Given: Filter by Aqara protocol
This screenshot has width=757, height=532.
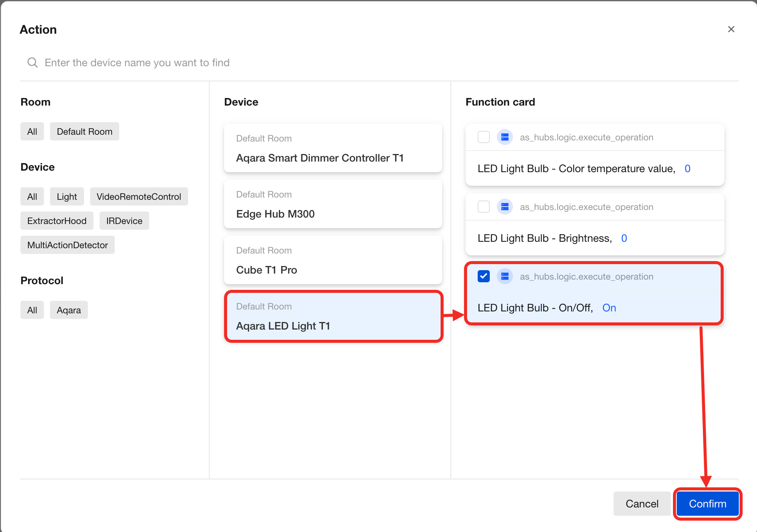Looking at the screenshot, I should (x=69, y=310).
